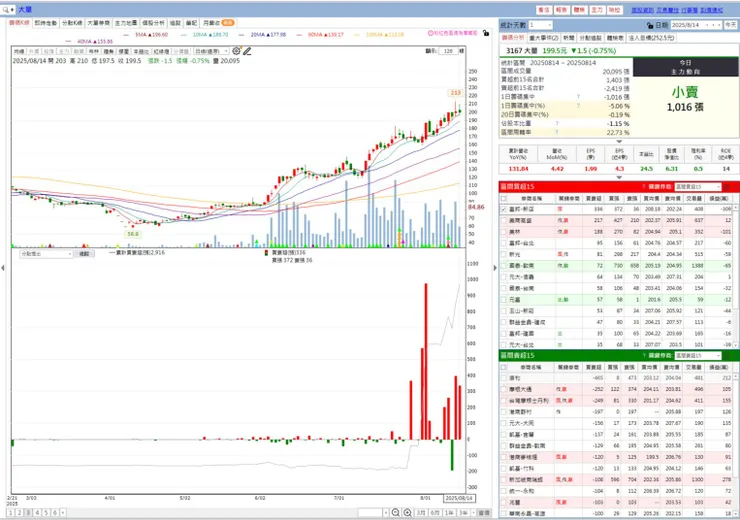Toggle the 均線 chart option button
740x520 pixels.
pos(19,51)
